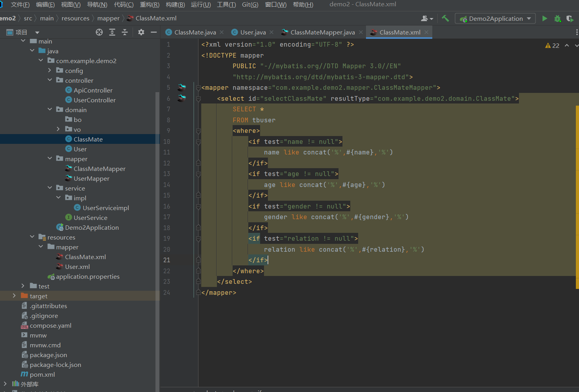Click line number 21 in gutter
The image size is (579, 392).
tap(167, 260)
